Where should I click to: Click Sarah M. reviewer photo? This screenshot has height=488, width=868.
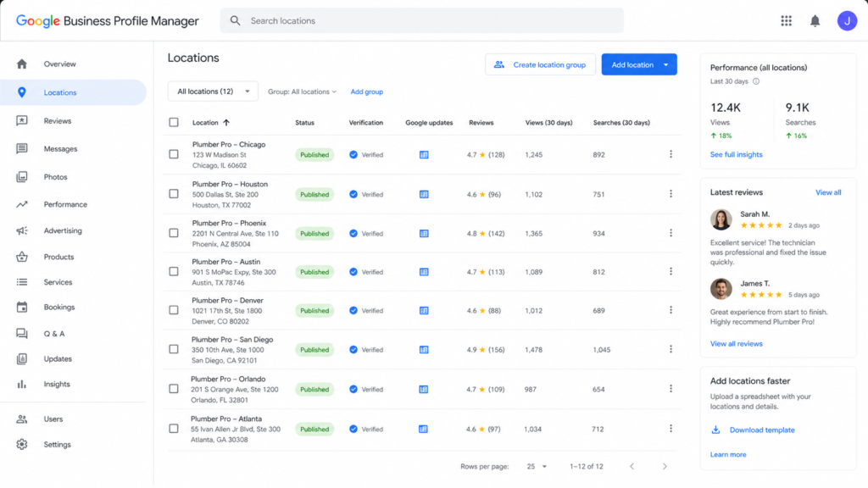pyautogui.click(x=721, y=219)
